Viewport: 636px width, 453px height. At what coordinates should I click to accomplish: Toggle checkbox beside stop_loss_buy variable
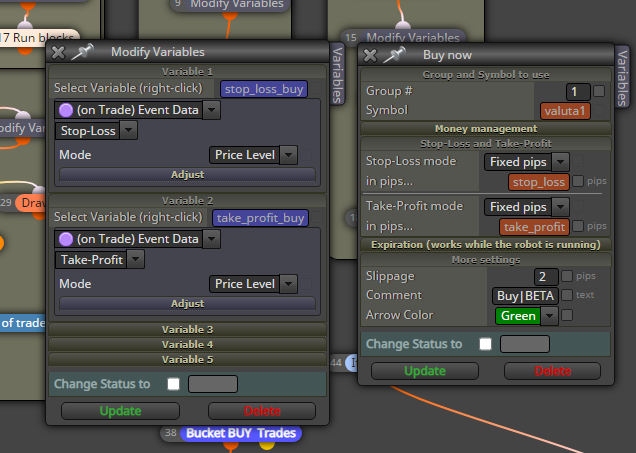pyautogui.click(x=316, y=88)
